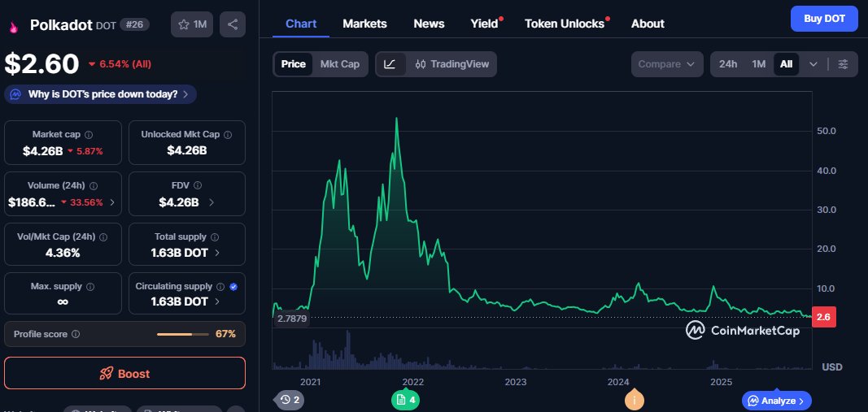Expand Volume (24h) details chevron
Viewport: 868px width, 412px height.
click(112, 202)
